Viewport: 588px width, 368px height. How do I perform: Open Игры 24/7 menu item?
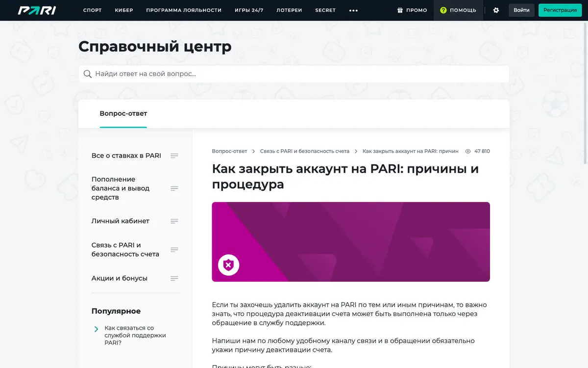(249, 10)
